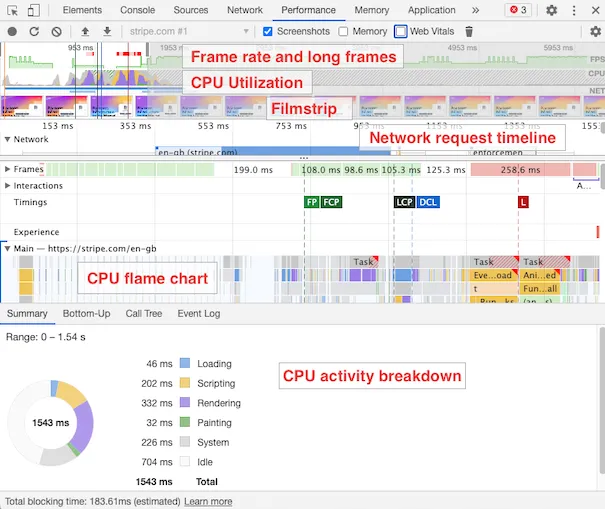
Task: Enable the Memory checkbox
Action: (x=343, y=31)
